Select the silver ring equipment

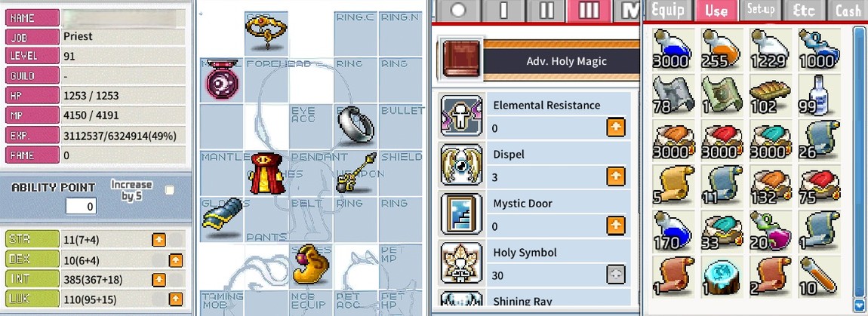point(358,125)
